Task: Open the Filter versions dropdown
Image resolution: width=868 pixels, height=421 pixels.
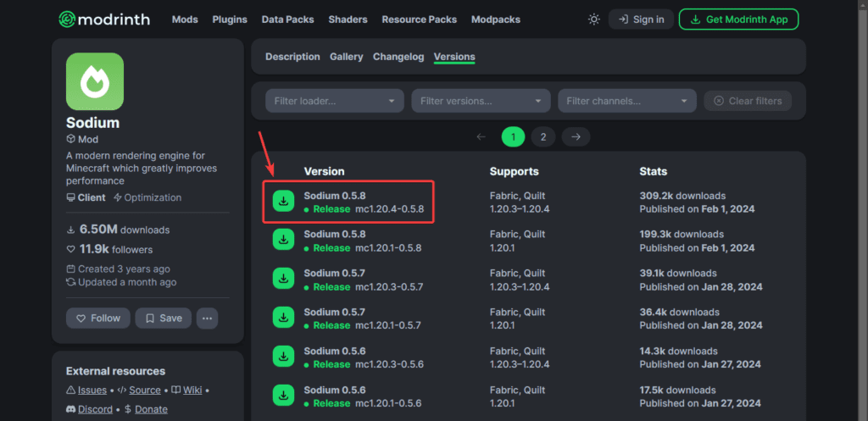Action: pyautogui.click(x=481, y=101)
